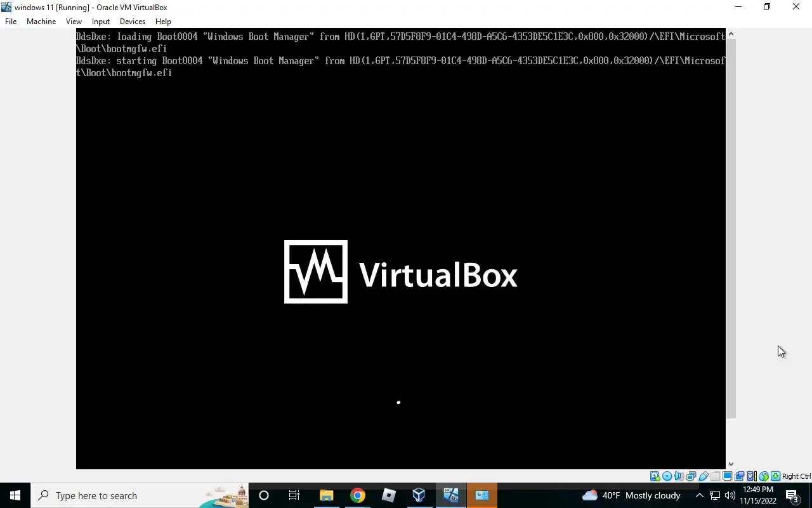
Task: Open the Windows Start menu
Action: 15,495
